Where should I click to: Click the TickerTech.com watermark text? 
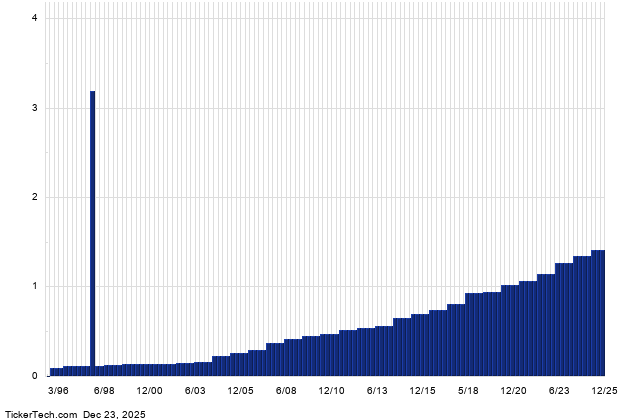click(x=37, y=412)
